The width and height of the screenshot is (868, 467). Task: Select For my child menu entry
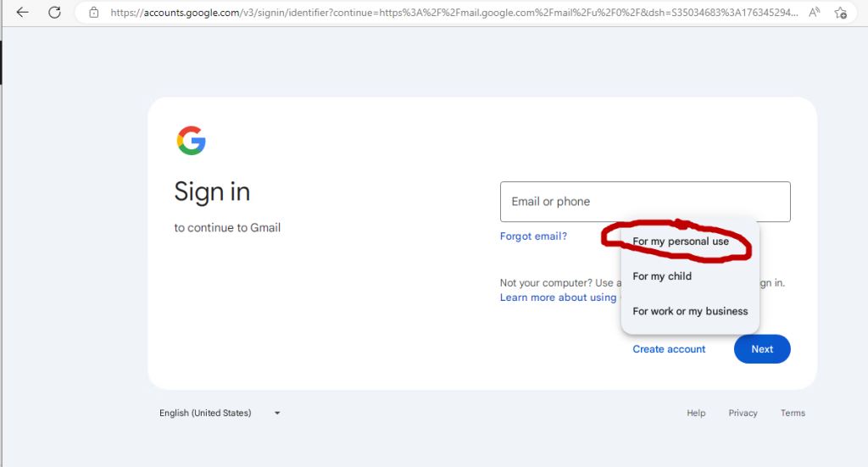[x=662, y=276]
